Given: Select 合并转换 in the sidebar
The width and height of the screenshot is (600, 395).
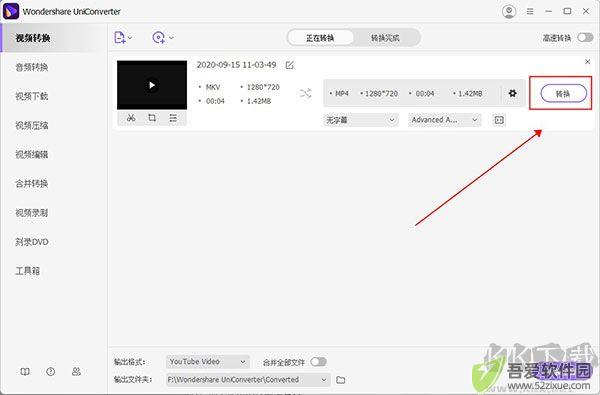Looking at the screenshot, I should (32, 184).
